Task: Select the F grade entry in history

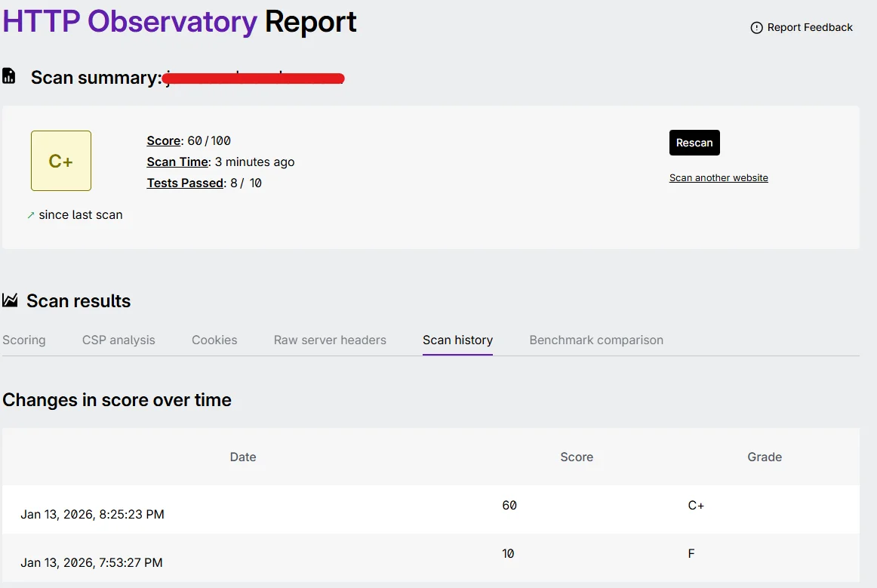Action: pyautogui.click(x=691, y=553)
